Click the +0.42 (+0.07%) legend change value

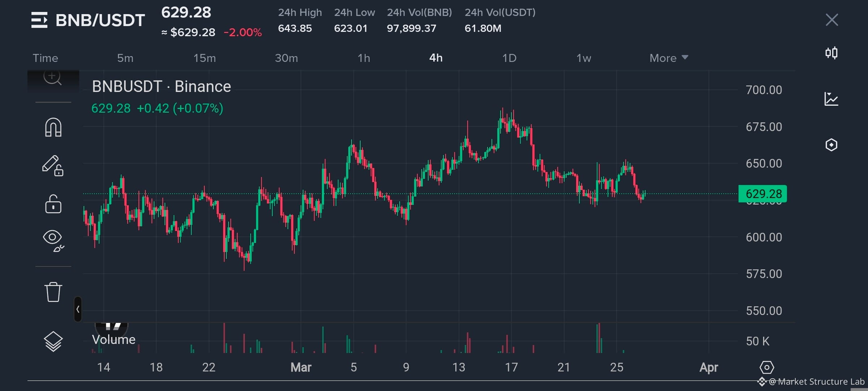click(x=180, y=108)
